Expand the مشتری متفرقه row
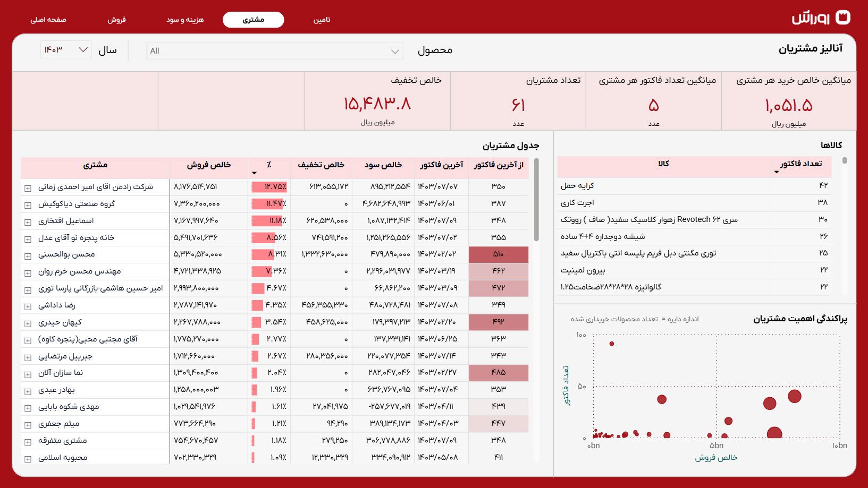 click(x=28, y=442)
